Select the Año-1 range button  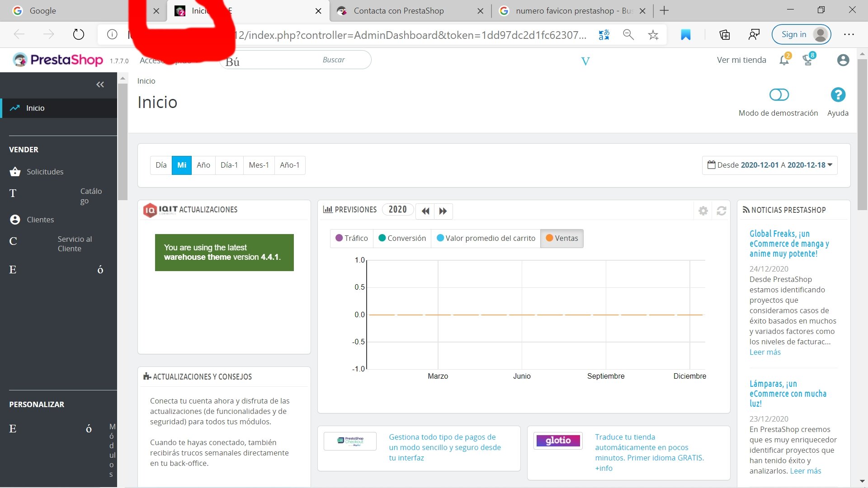tap(290, 165)
